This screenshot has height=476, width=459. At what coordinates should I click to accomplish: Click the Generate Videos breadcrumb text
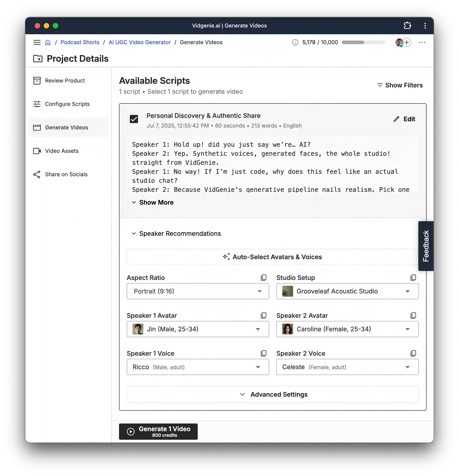(x=201, y=42)
